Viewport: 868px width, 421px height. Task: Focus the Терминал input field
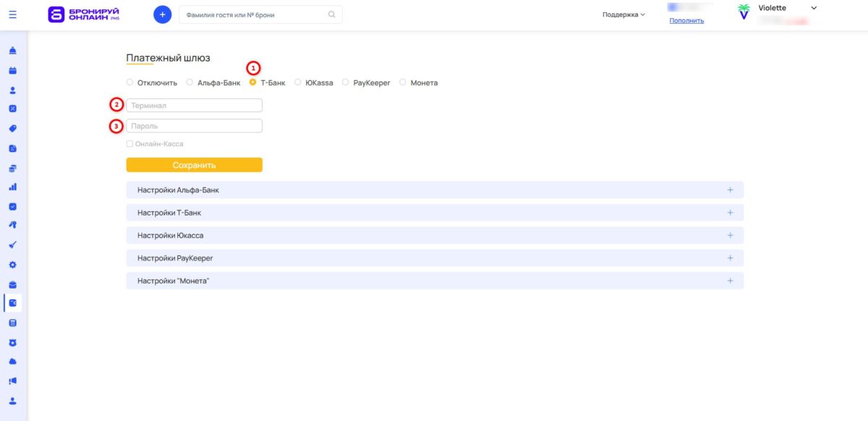(194, 106)
